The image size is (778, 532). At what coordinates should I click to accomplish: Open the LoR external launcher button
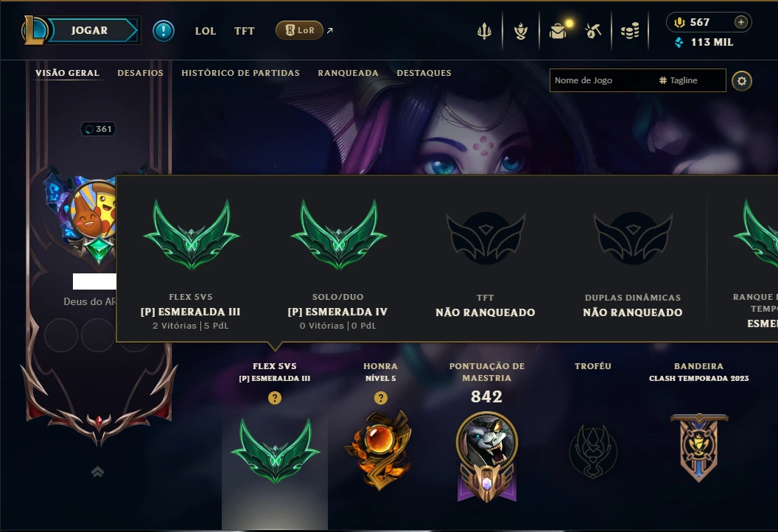tap(299, 30)
